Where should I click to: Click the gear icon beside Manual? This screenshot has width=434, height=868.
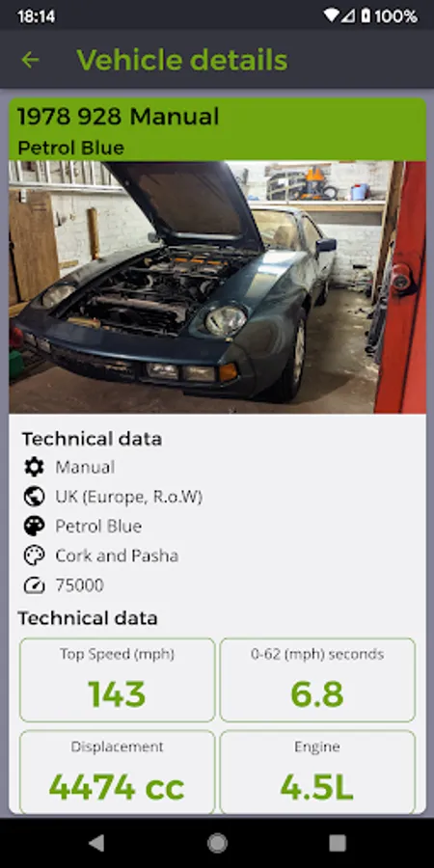[34, 467]
